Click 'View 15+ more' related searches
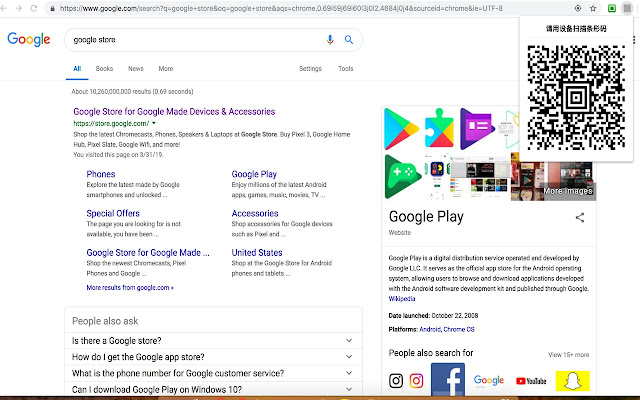640x400 pixels. (x=569, y=355)
